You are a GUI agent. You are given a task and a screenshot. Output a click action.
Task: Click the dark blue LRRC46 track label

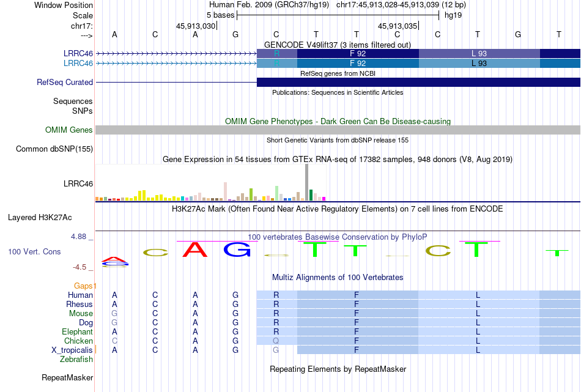pyautogui.click(x=78, y=53)
